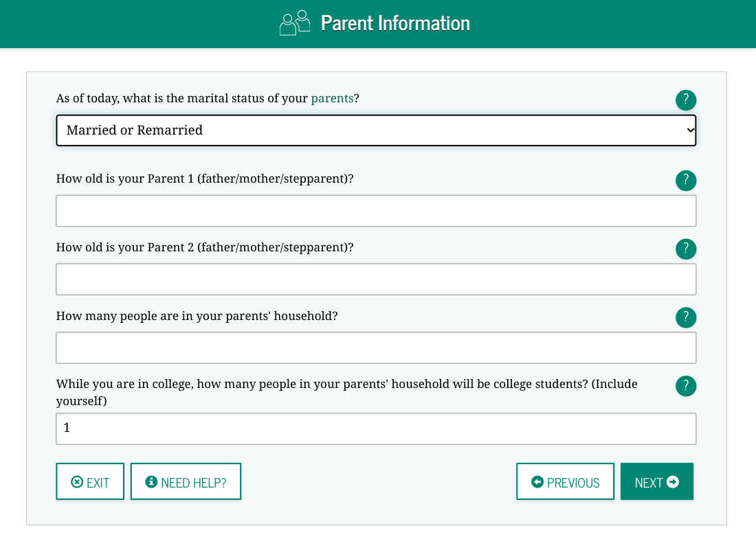Viewport: 756px width, 537px height.
Task: Click the circled X icon on Exit
Action: click(77, 481)
